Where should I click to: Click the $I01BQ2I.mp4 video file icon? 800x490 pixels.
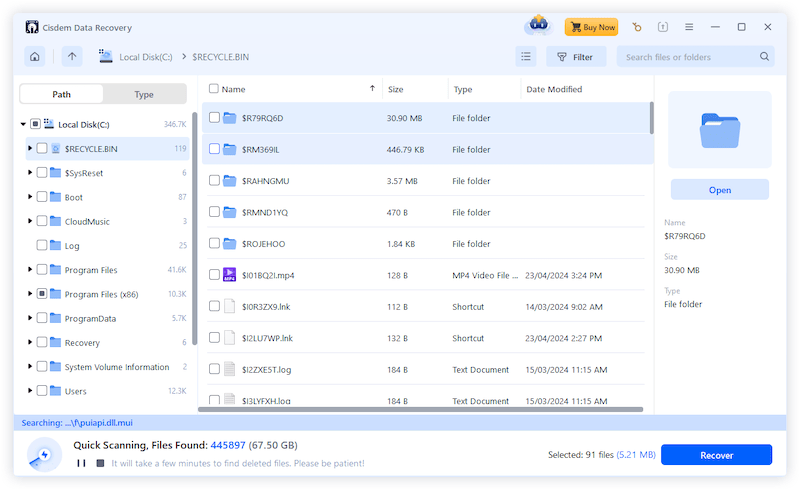[230, 275]
